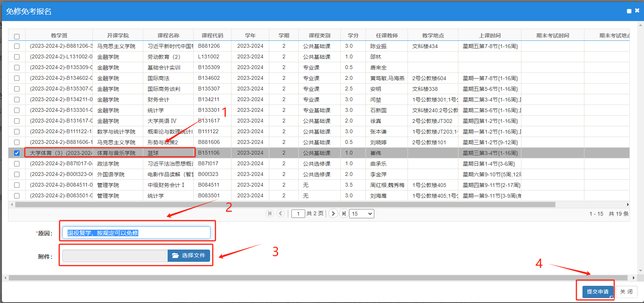The image size is (644, 303).
Task: Open the rows-per-page dropdown showing 15
Action: point(362,214)
